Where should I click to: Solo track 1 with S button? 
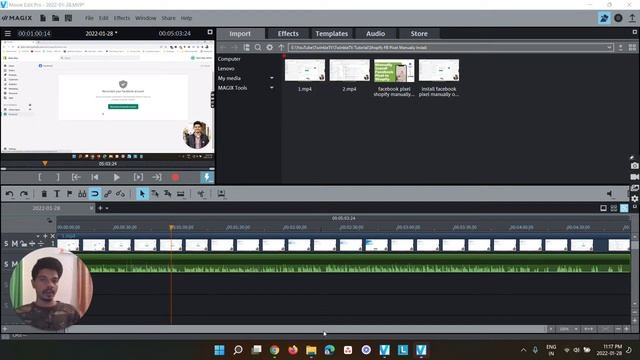click(x=6, y=244)
